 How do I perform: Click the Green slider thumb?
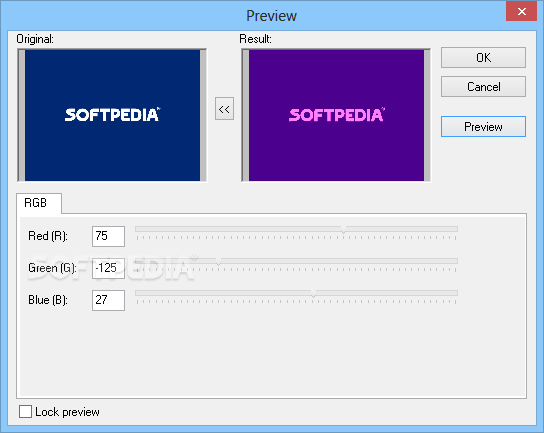(218, 262)
